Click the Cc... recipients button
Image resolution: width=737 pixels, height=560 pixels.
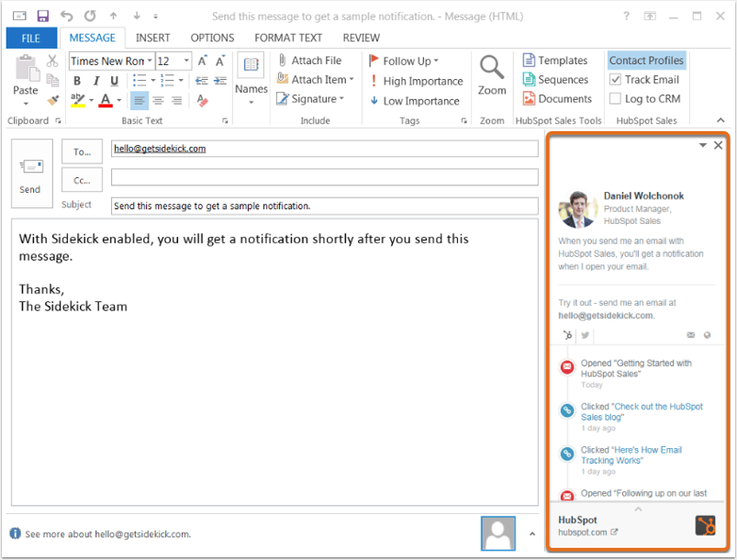pyautogui.click(x=82, y=180)
